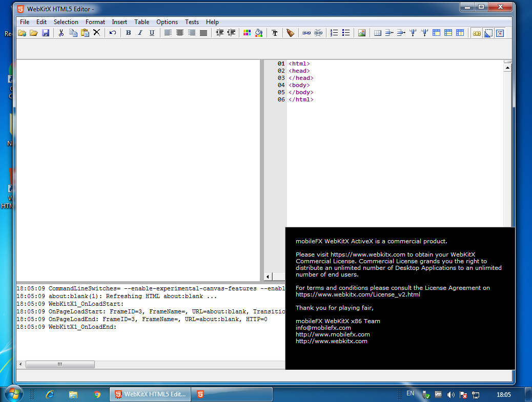Click the table row icon with right-pointing arrow
This screenshot has width=532, height=402.
(401, 33)
